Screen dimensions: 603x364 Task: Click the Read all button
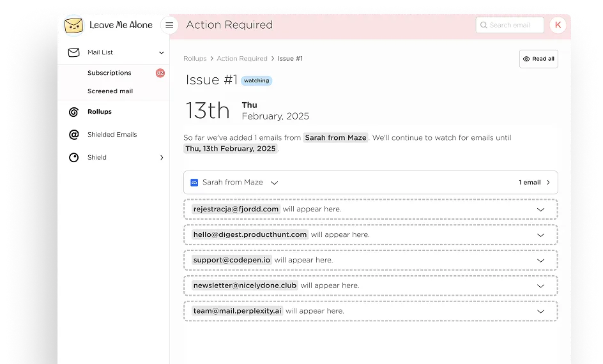pos(538,59)
